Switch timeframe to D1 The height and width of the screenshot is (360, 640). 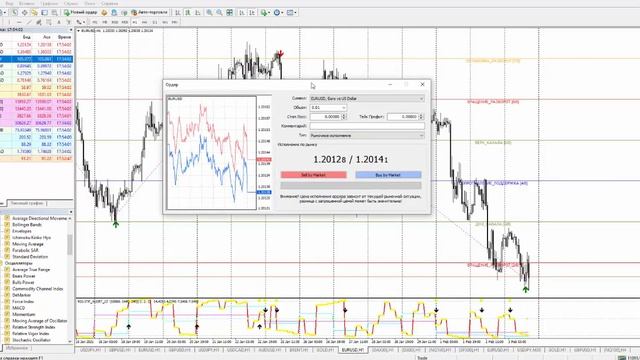click(x=155, y=22)
